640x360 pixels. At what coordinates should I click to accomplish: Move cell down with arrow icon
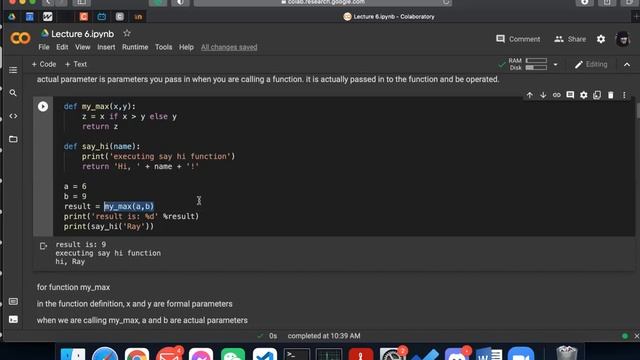tap(543, 95)
